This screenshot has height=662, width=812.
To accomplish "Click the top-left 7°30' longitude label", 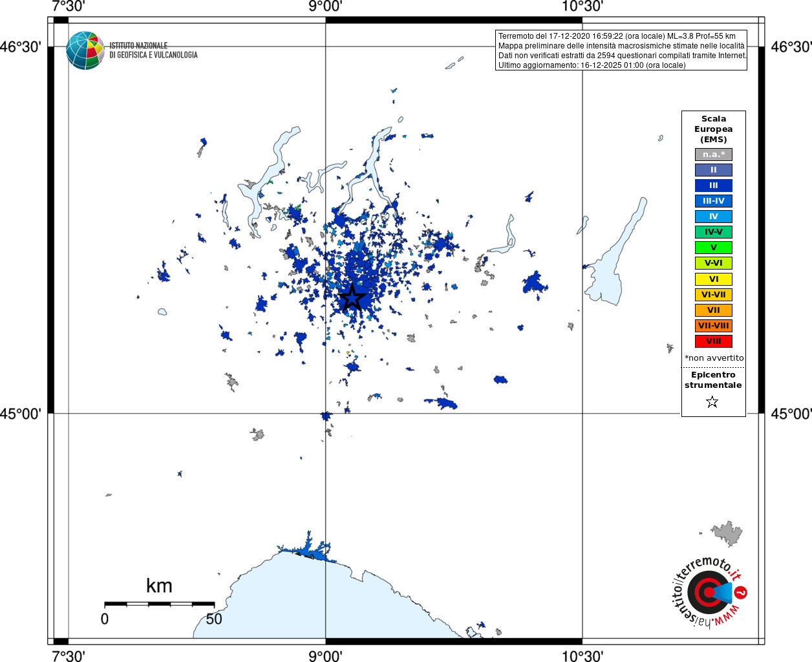I will (x=69, y=6).
